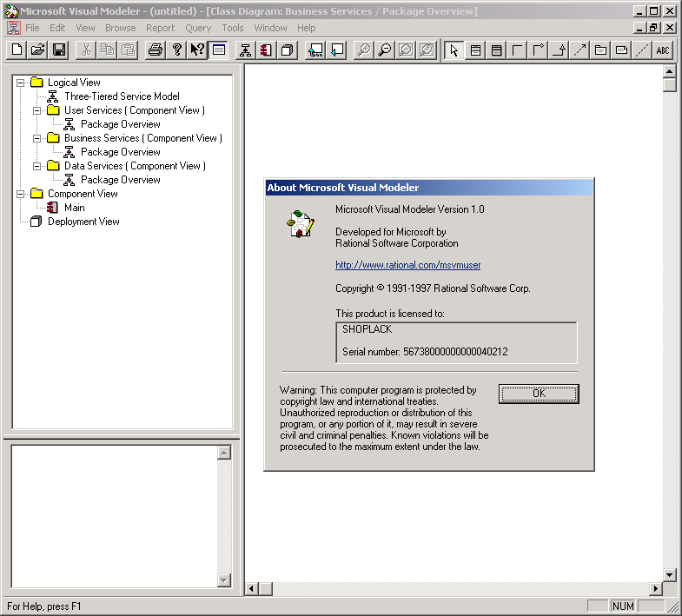Click documentation pane scroll up arrow
The image size is (682, 616).
[x=224, y=453]
